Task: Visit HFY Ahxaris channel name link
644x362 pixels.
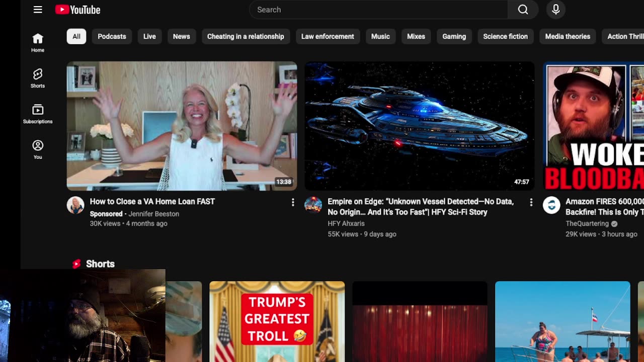Action: point(346,224)
